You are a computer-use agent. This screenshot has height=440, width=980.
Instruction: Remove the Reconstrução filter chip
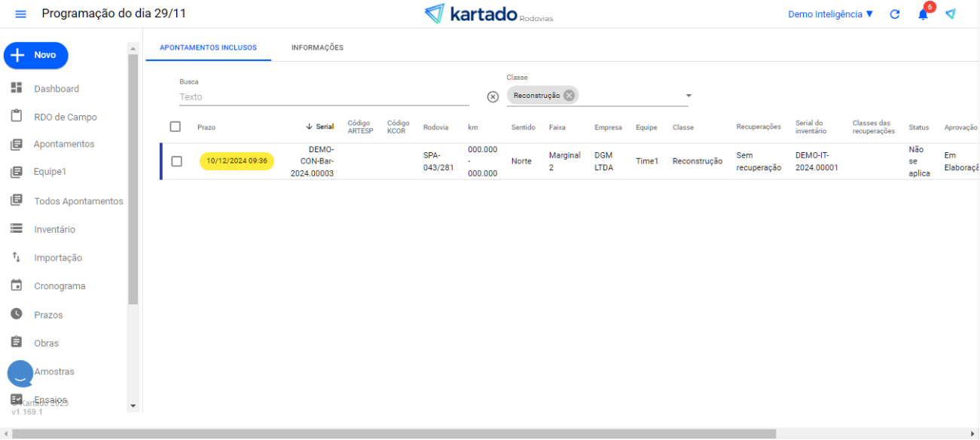coord(569,96)
